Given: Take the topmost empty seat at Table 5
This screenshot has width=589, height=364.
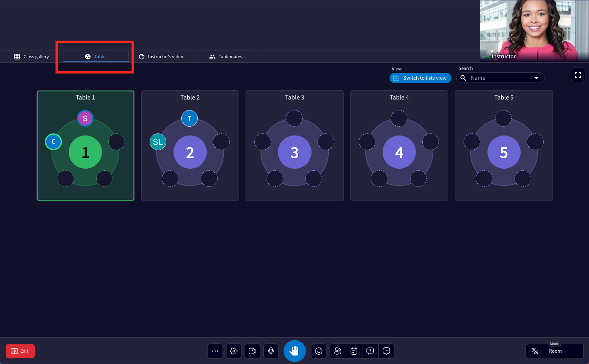Looking at the screenshot, I should coord(503,119).
